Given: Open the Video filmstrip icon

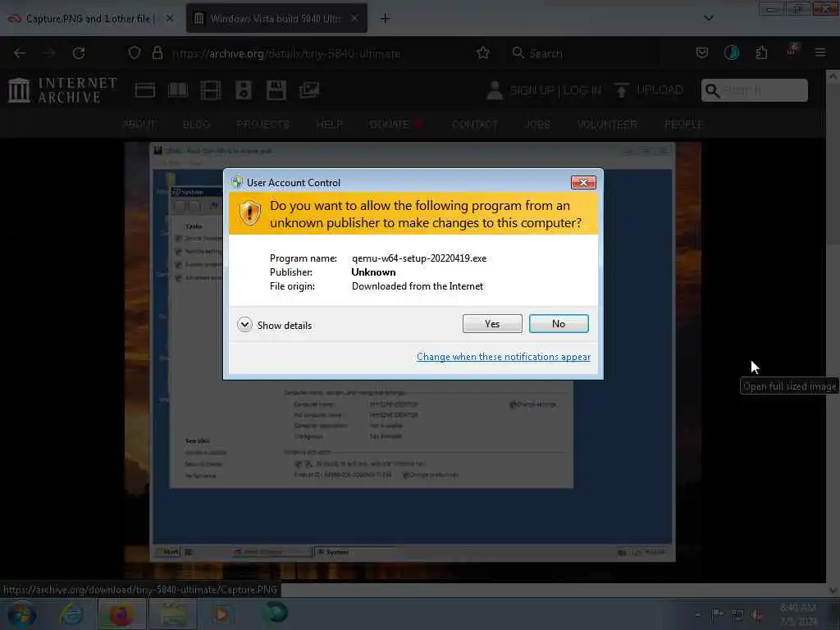Looking at the screenshot, I should (211, 90).
